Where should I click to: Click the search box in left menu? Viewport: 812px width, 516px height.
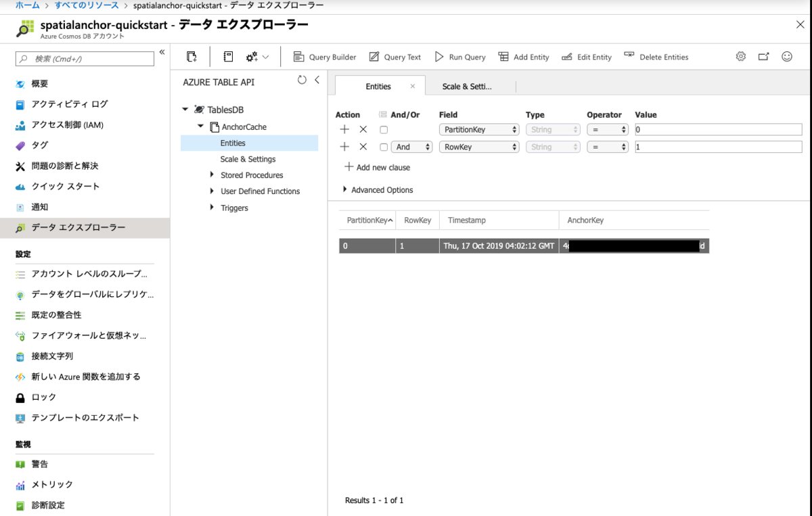coord(85,59)
